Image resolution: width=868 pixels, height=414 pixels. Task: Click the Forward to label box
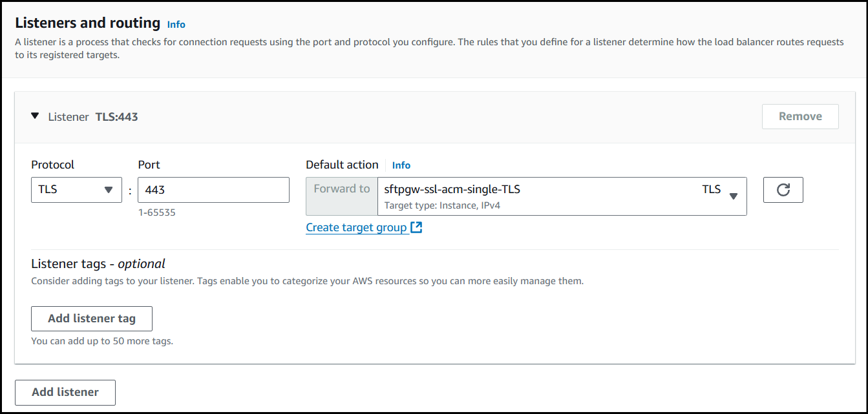coord(342,189)
